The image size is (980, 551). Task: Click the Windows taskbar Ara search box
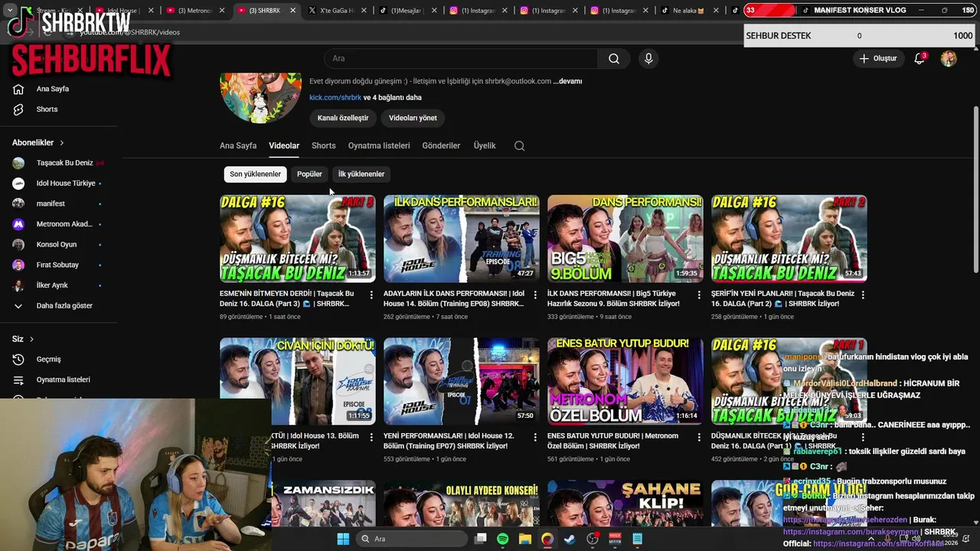pos(413,539)
